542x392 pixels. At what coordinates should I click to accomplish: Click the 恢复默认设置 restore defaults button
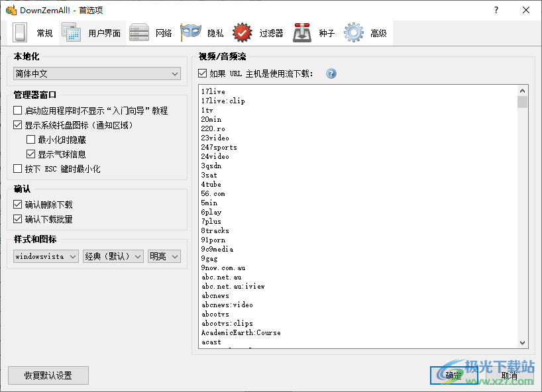click(x=48, y=375)
